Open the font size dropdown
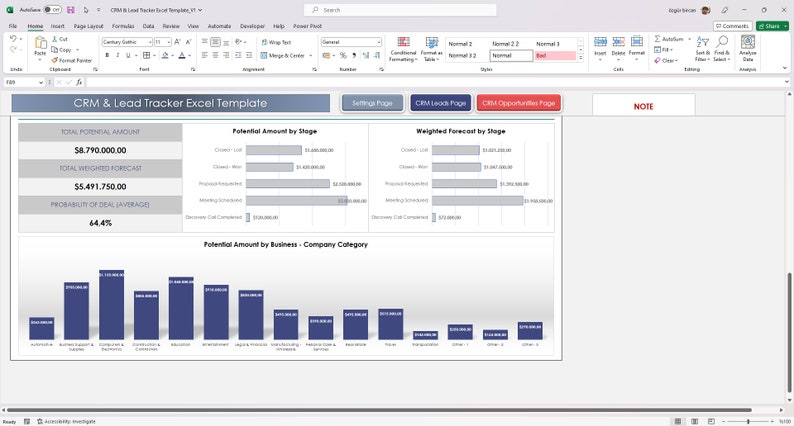Viewport: 794px width, 426px height. [169, 42]
